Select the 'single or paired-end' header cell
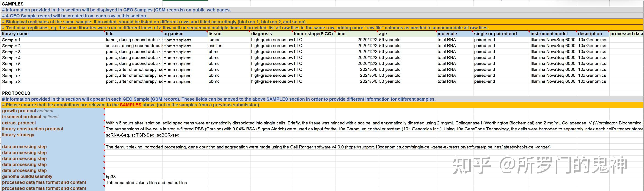This screenshot has height=191, width=644. (495, 34)
